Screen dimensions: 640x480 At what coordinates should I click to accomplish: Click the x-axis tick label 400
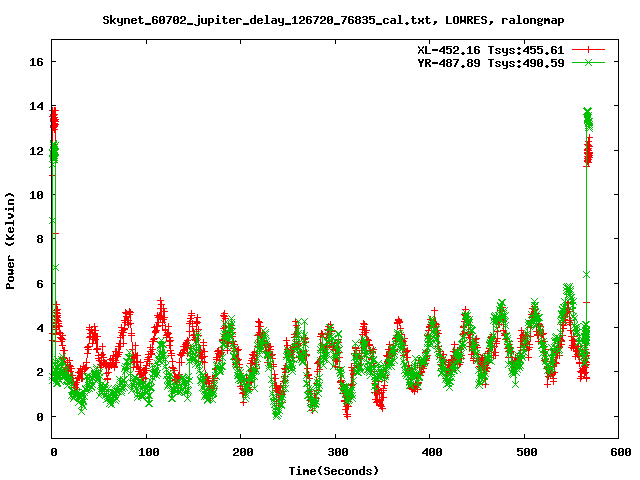[x=432, y=452]
